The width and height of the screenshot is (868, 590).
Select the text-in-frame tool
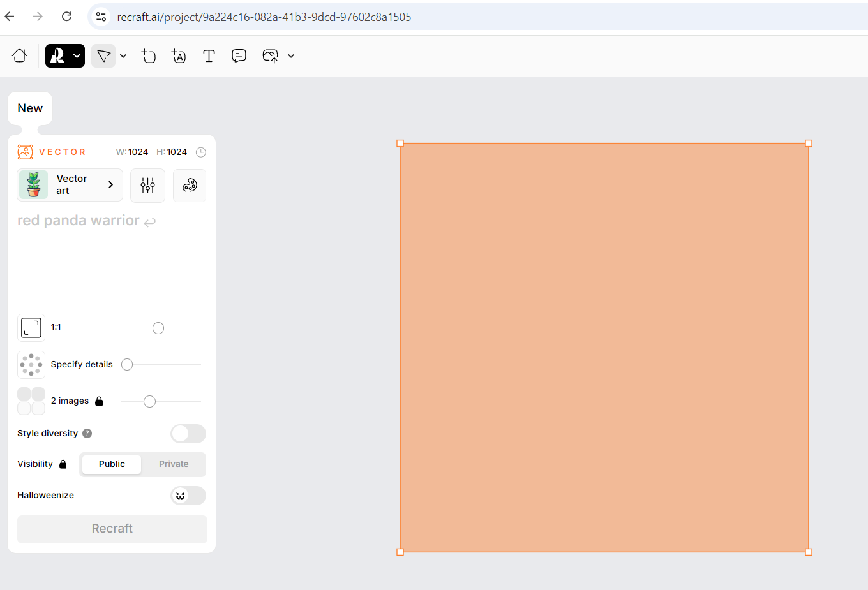tap(179, 56)
